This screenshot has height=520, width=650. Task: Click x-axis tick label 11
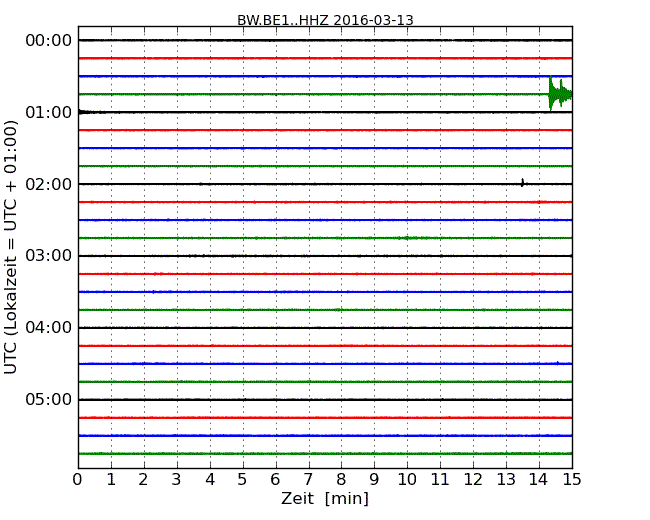click(x=440, y=480)
